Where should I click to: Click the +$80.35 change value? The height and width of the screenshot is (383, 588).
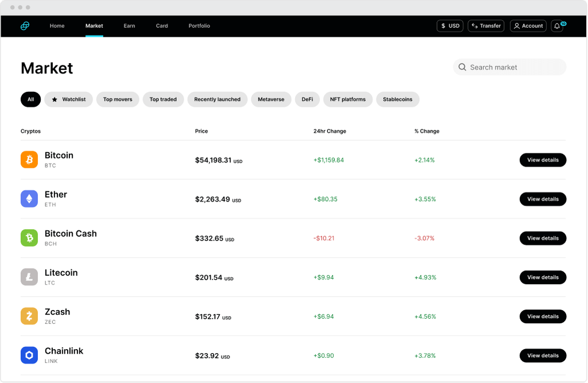pyautogui.click(x=326, y=199)
